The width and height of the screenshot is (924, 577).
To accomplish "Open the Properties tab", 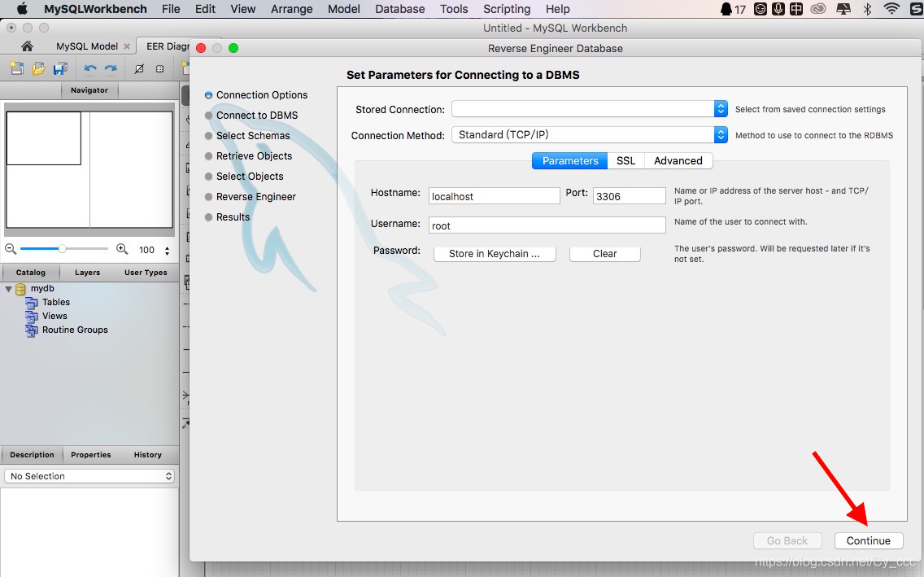I will [91, 454].
